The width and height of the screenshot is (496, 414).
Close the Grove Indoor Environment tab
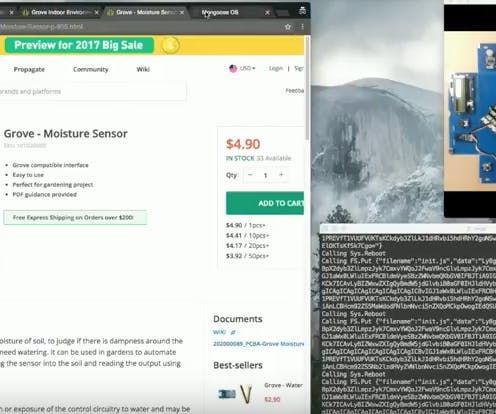[x=96, y=13]
